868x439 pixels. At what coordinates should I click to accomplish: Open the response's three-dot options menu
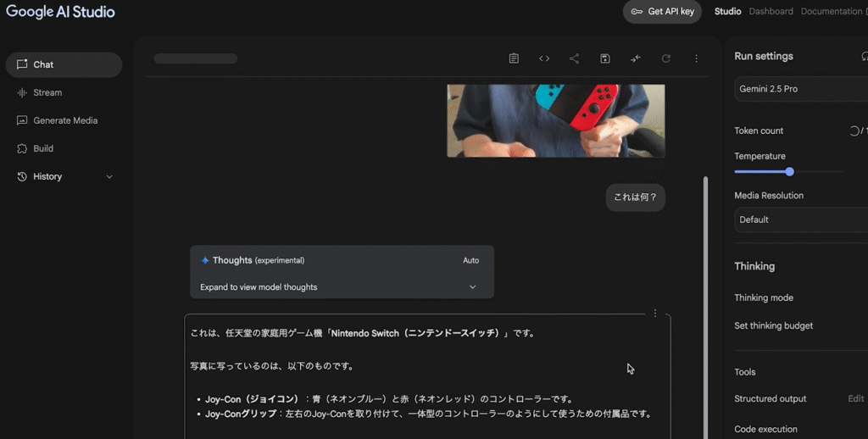(655, 314)
